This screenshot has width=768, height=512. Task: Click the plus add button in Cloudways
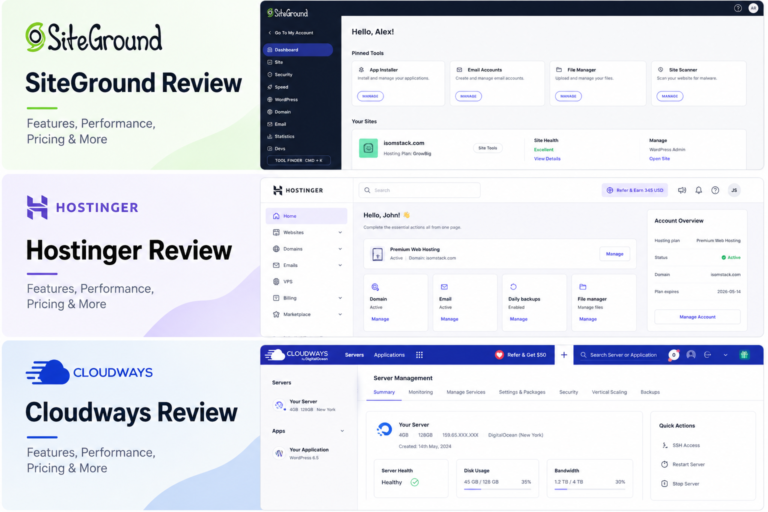coord(564,355)
